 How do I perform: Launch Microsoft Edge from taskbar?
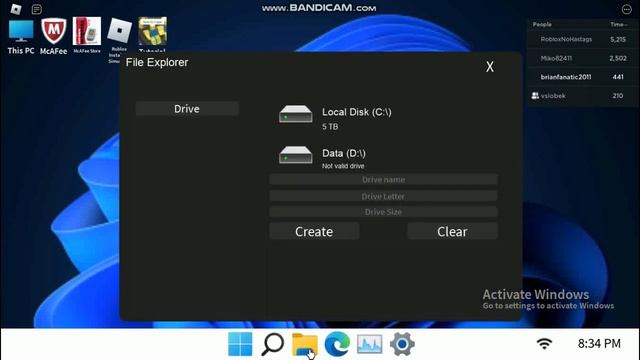pyautogui.click(x=337, y=344)
